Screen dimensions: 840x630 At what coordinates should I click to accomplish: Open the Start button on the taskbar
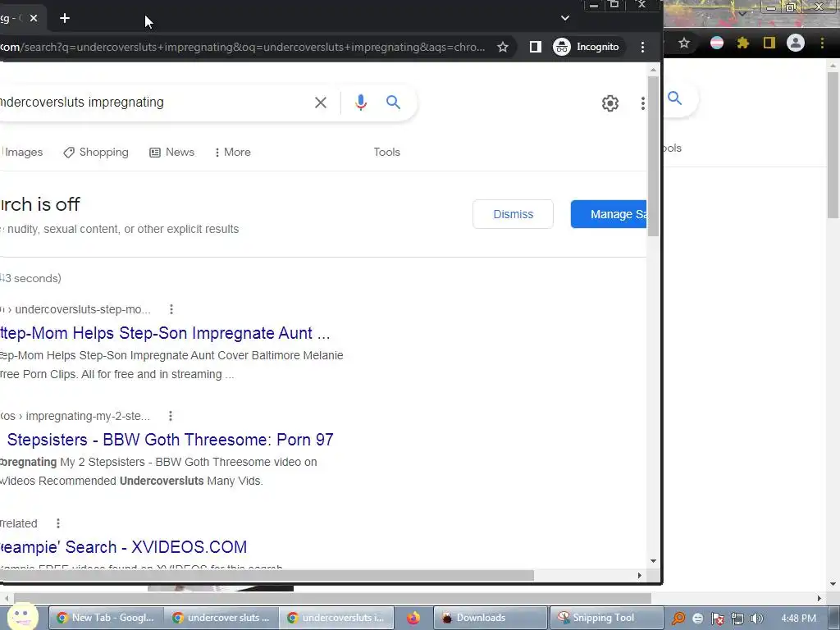point(22,617)
